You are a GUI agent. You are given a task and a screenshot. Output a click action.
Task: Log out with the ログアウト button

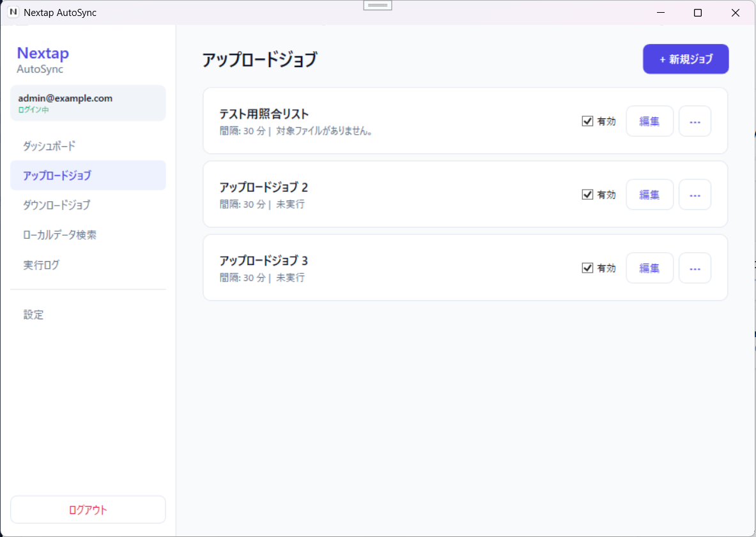point(88,510)
